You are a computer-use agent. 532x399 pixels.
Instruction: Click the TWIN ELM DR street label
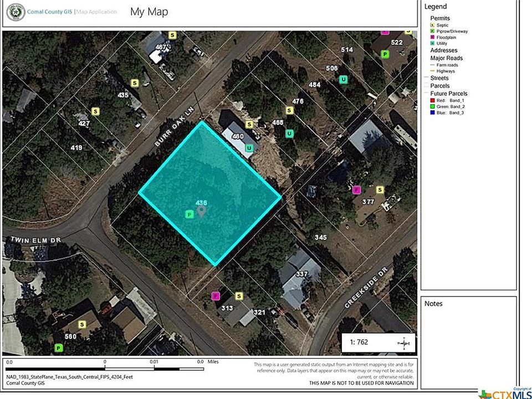point(35,240)
